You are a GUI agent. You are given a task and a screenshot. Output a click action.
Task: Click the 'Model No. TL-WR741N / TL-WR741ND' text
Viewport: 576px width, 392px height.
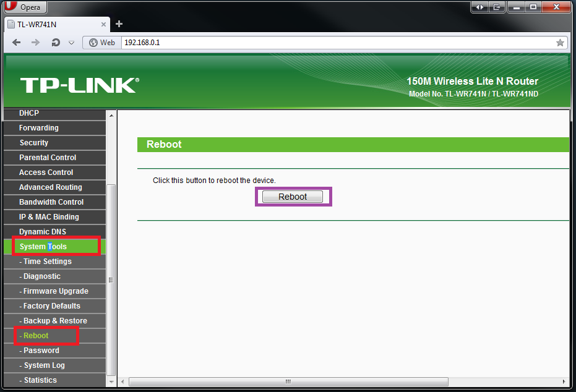pyautogui.click(x=473, y=94)
